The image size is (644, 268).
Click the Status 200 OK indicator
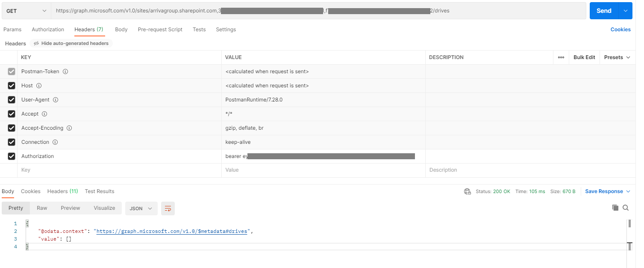coord(493,191)
